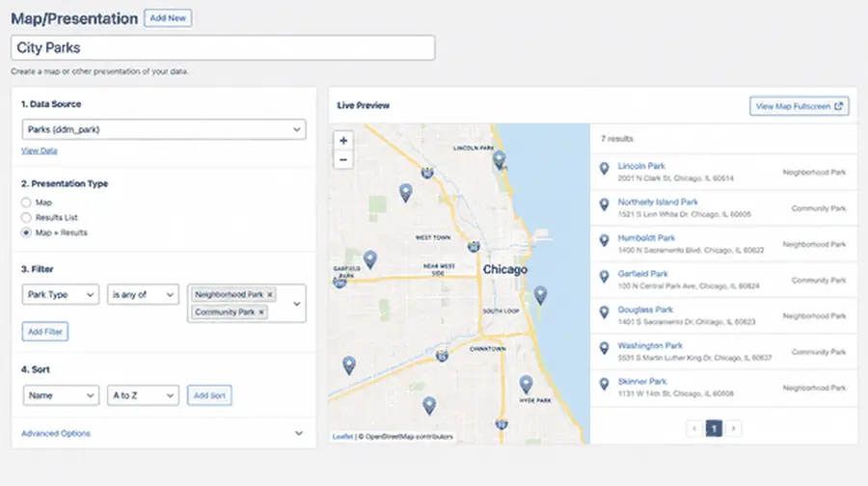Open the A to Z sort order dropdown

pos(143,395)
